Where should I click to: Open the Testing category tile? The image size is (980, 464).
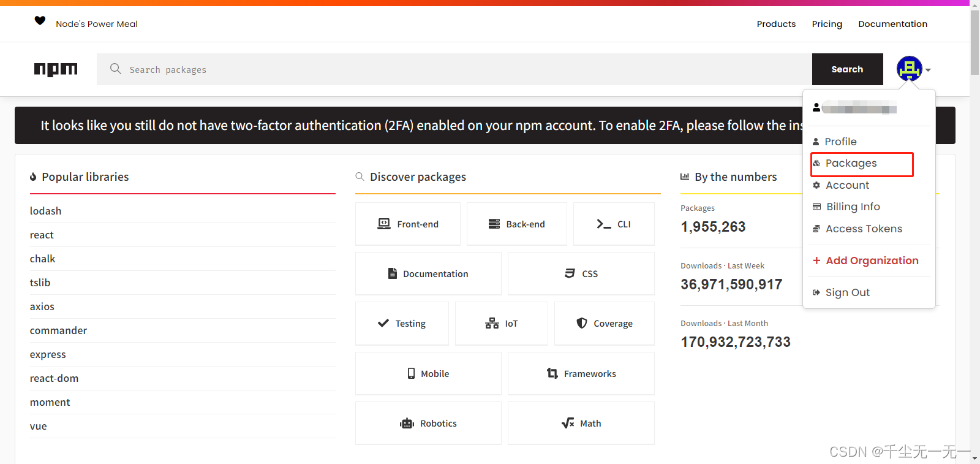pyautogui.click(x=402, y=323)
